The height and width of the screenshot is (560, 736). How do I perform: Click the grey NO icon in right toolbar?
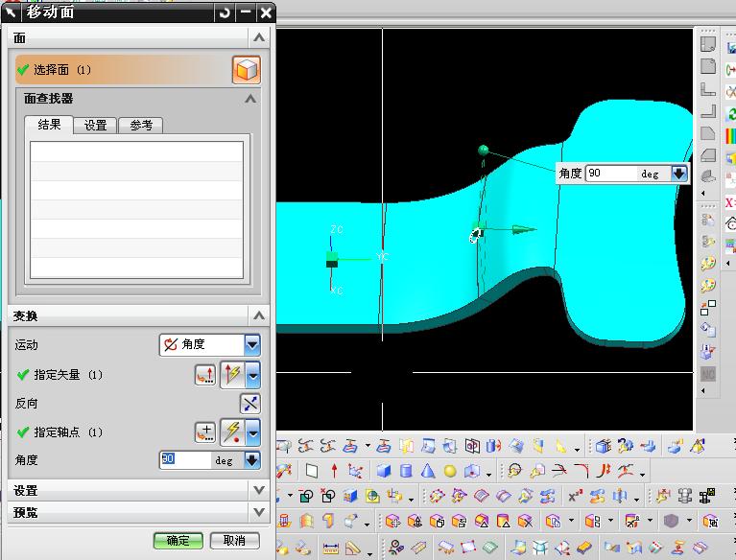click(x=708, y=374)
